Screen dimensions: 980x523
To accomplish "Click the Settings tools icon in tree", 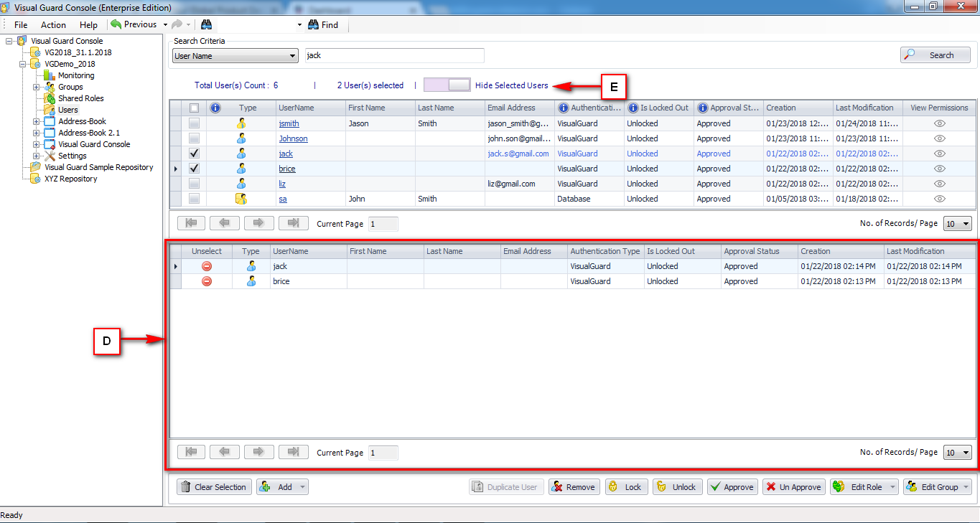I will click(50, 156).
